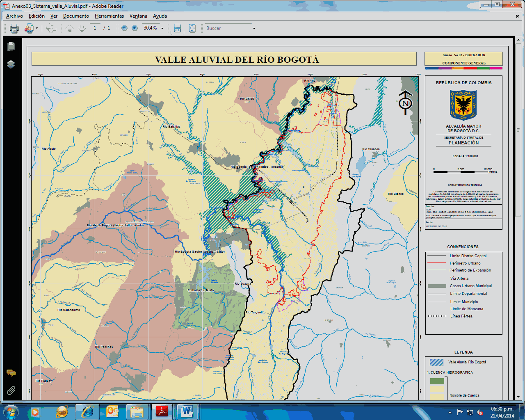The height and width of the screenshot is (420, 525).
Task: Open the Pages thumbnail panel
Action: 11,47
